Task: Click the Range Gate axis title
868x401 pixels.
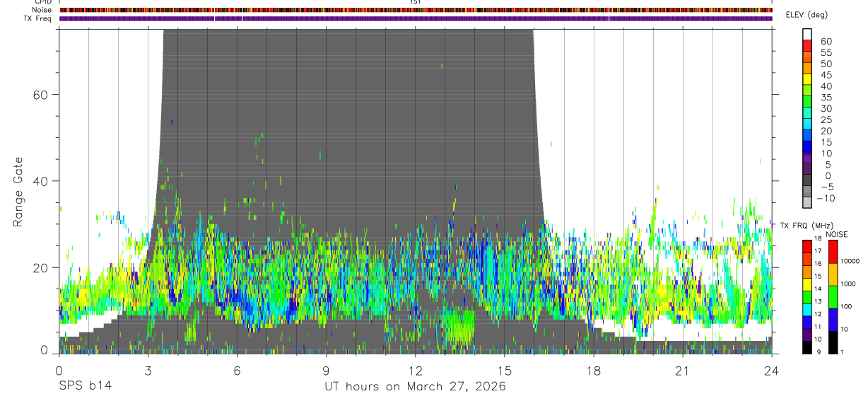Action: [17, 192]
